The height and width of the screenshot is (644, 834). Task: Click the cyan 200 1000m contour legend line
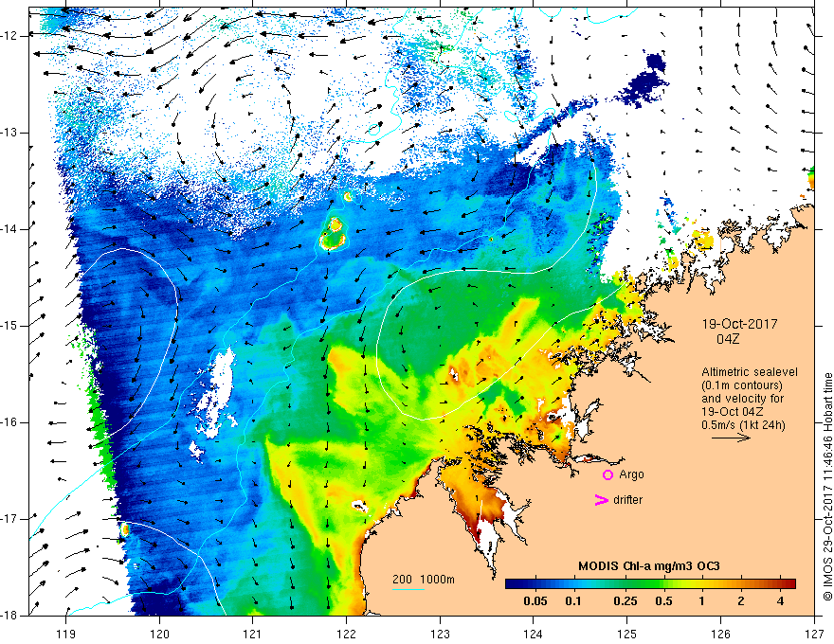408,589
